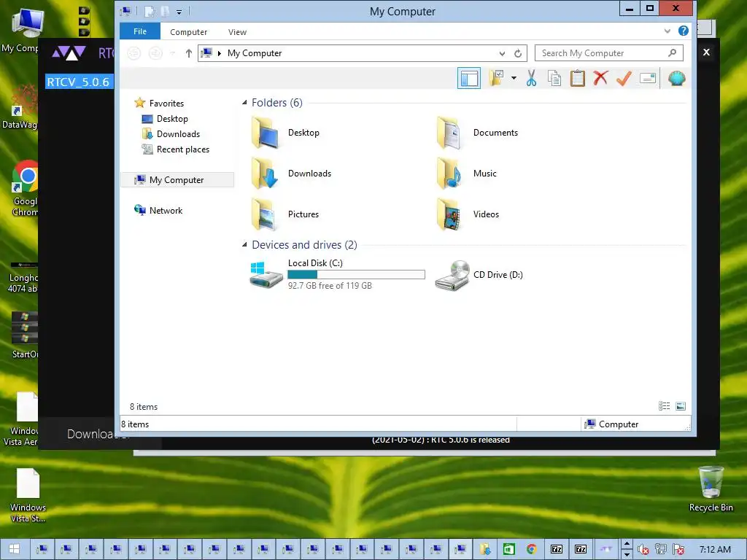Viewport: 747px width, 560px height.
Task: Click the Local Disk usage bar
Action: 356,274
